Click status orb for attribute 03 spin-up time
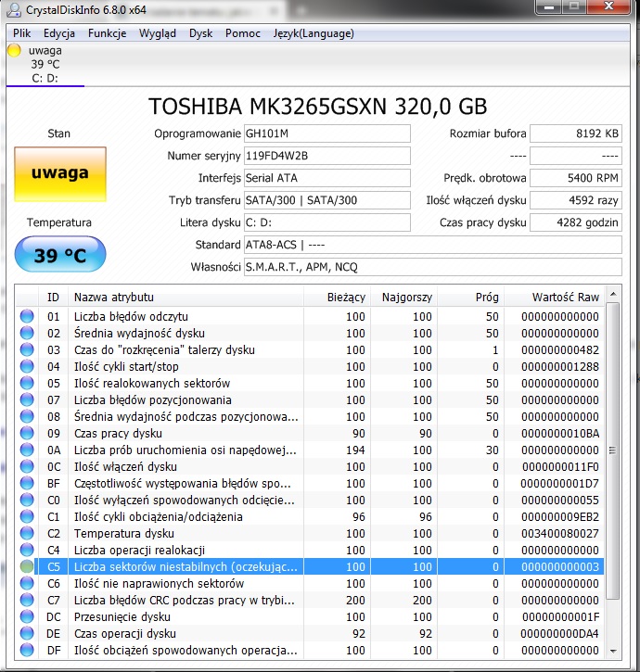 coord(27,349)
